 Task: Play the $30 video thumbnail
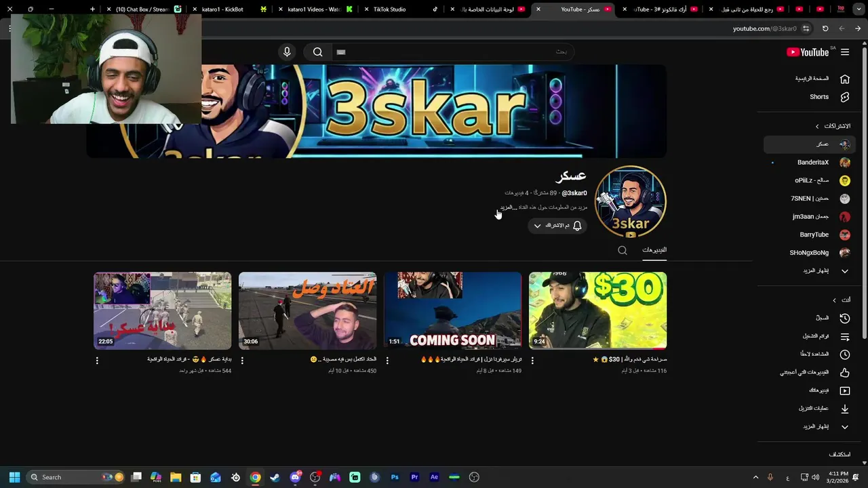pyautogui.click(x=597, y=310)
